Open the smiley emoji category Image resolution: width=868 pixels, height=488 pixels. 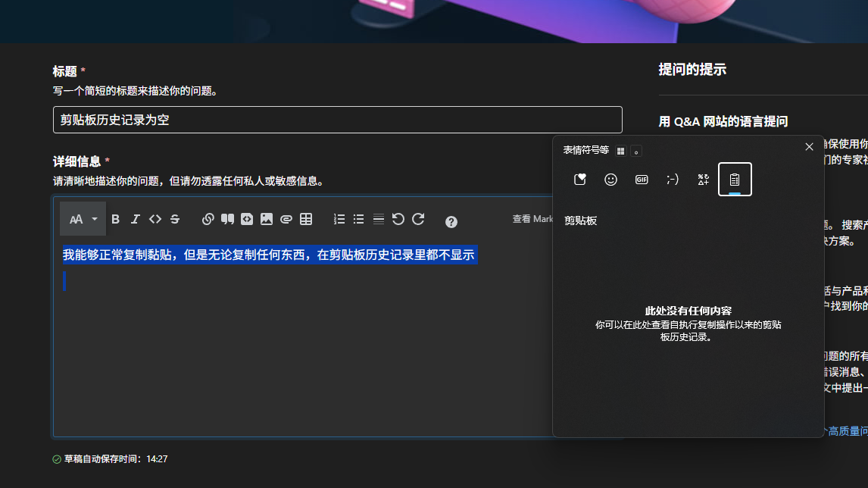point(610,180)
